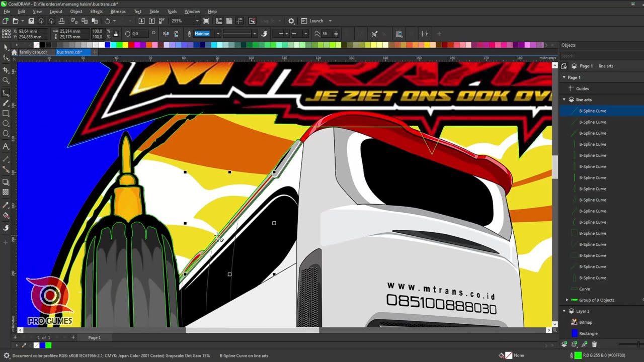The image size is (644, 362).
Task: Click the Delete trash icon in Objects panel
Action: [x=594, y=344]
